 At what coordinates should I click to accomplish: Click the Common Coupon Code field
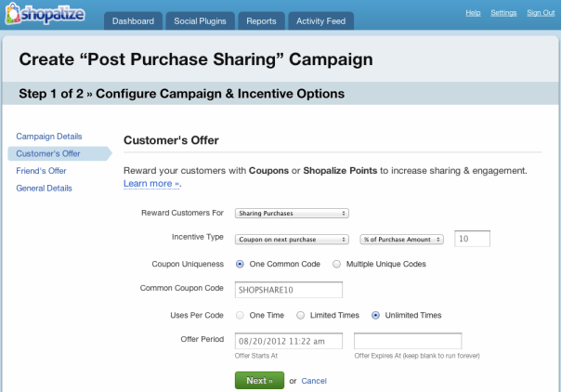coord(289,290)
